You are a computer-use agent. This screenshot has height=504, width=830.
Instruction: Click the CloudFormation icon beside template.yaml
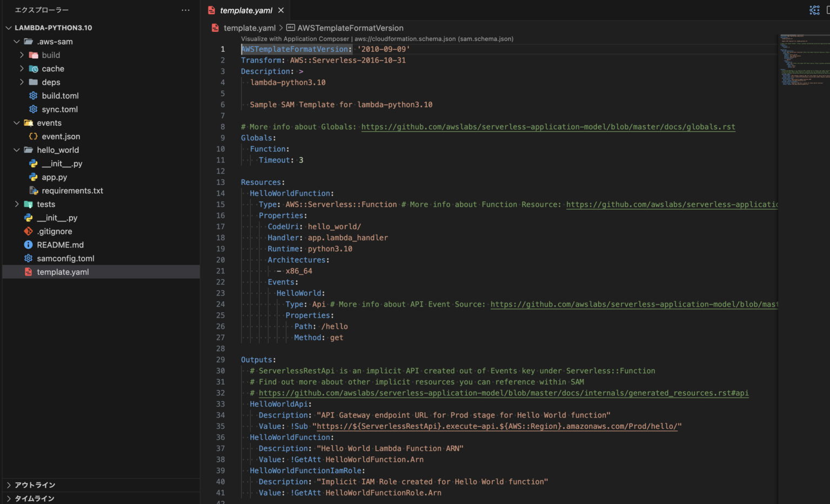(x=28, y=272)
